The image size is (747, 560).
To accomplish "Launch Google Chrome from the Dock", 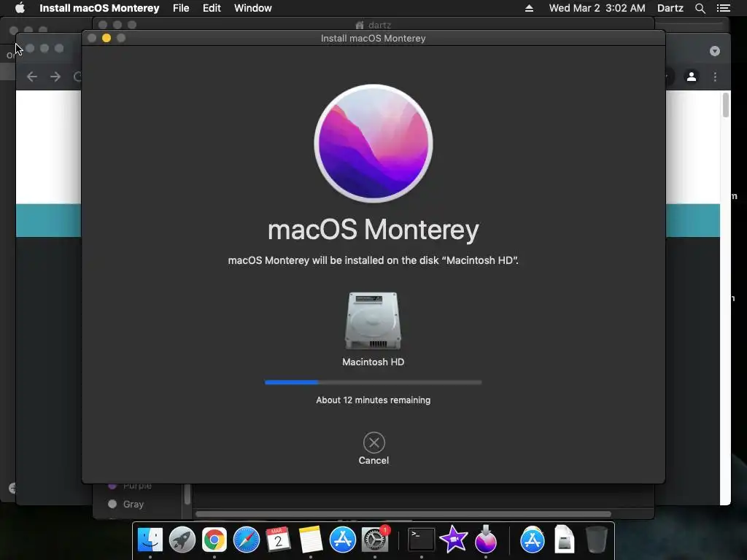I will click(x=214, y=540).
